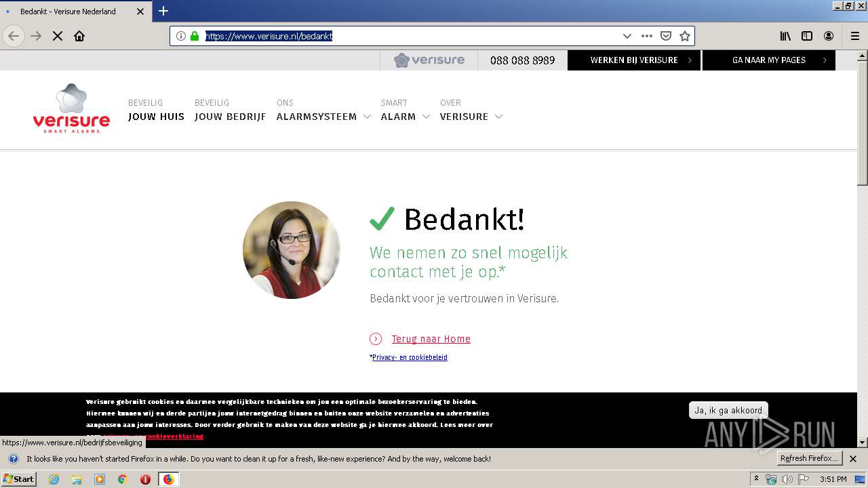Show sidebars using the sidebar icon
Image resolution: width=868 pixels, height=488 pixels.
click(x=807, y=36)
